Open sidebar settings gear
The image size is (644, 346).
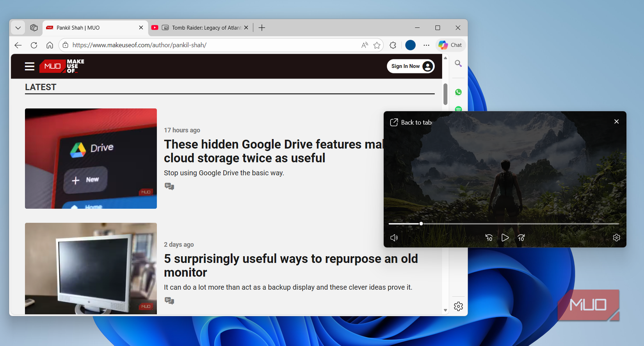click(458, 307)
